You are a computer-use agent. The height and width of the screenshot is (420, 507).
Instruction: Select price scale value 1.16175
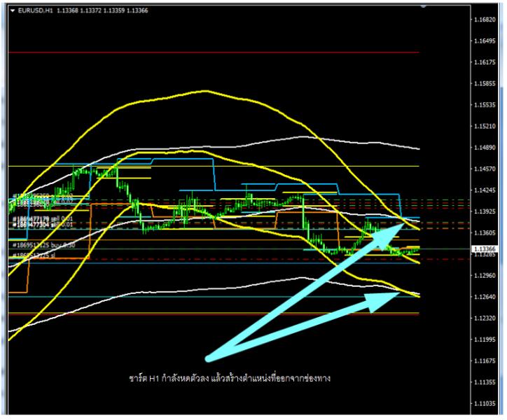click(x=485, y=62)
